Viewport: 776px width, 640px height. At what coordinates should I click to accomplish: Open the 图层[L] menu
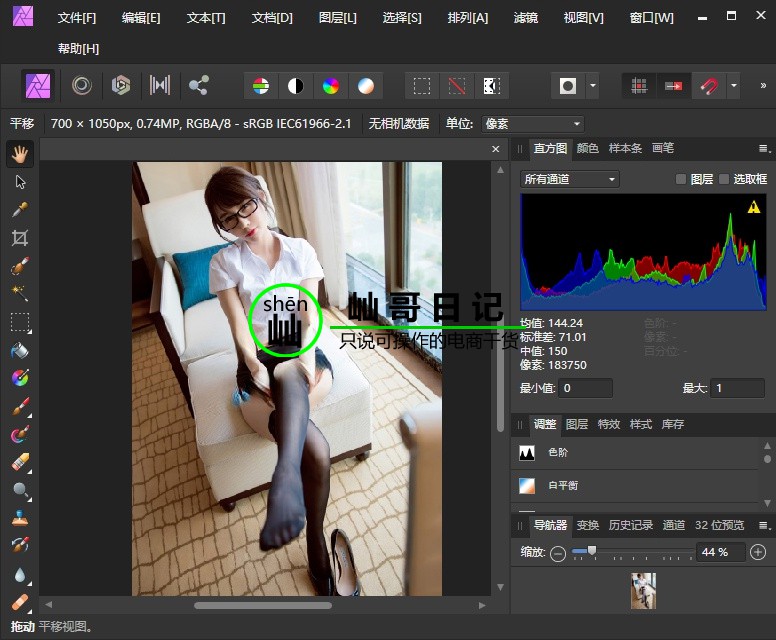pyautogui.click(x=338, y=18)
